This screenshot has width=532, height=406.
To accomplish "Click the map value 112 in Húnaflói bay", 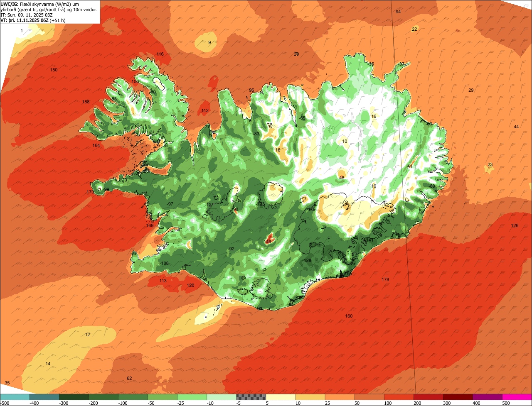I will [205, 111].
